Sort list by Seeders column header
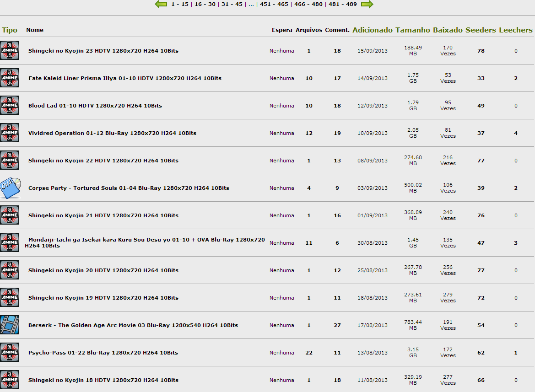This screenshot has width=535, height=392. coord(481,30)
